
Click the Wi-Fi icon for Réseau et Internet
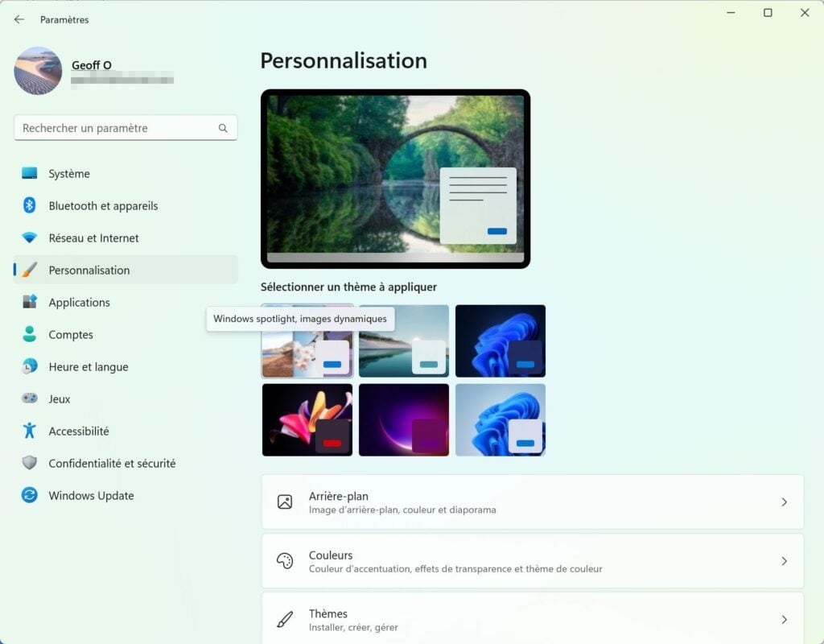pyautogui.click(x=30, y=237)
